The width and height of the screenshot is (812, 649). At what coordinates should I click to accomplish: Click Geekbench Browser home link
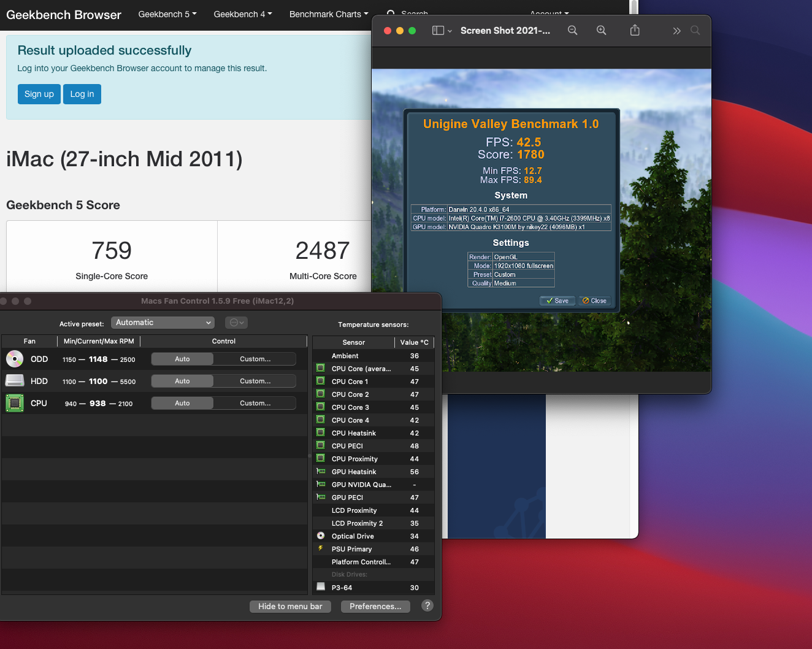64,15
